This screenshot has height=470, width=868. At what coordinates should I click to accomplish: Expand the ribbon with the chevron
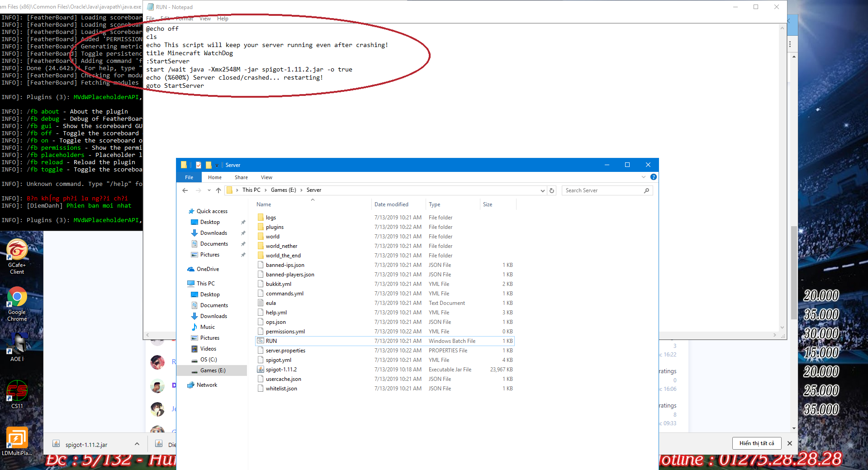643,177
